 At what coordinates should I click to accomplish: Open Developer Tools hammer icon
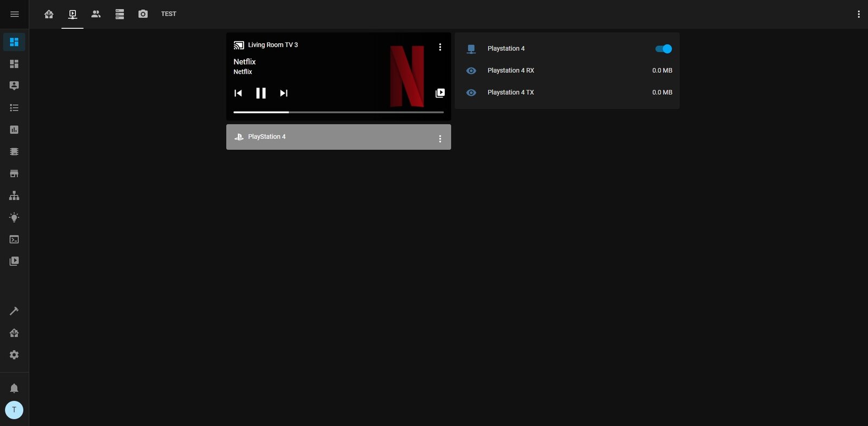(x=14, y=311)
